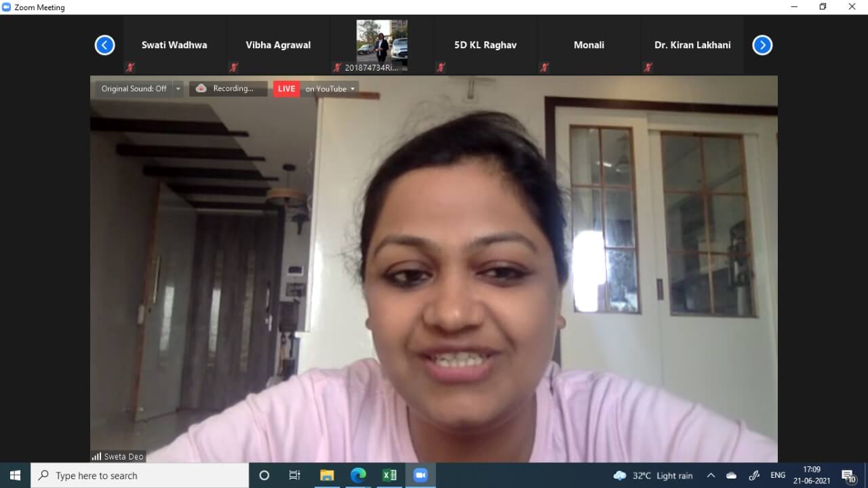868x488 pixels.
Task: Minimize the Zoom Meeting window
Action: pyautogui.click(x=794, y=7)
